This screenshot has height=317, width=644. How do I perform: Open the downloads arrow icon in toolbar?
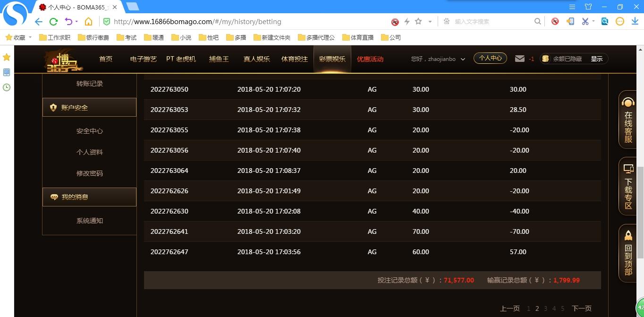(x=635, y=21)
